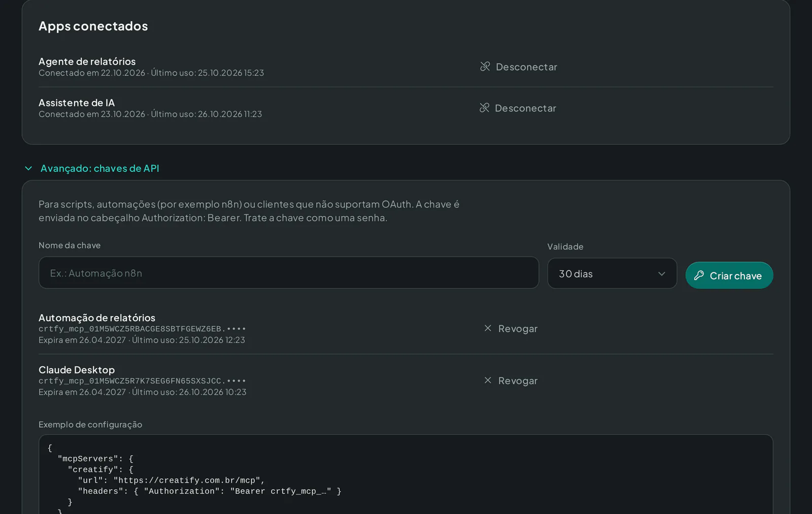This screenshot has width=812, height=514.
Task: Click the Apps conectados heading
Action: point(93,26)
